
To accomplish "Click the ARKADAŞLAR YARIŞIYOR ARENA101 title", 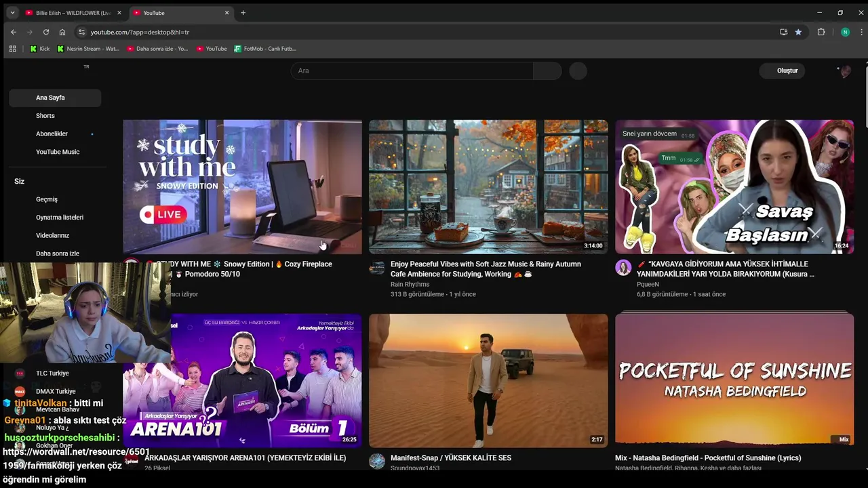I will [245, 458].
